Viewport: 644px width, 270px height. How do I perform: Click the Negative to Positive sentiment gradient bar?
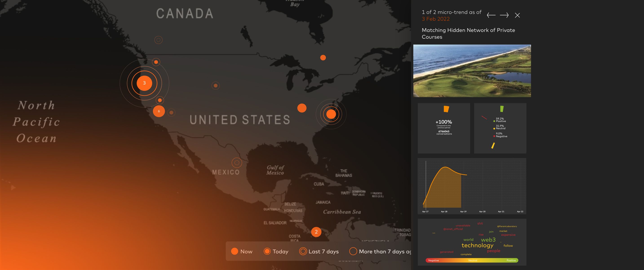[x=472, y=261]
